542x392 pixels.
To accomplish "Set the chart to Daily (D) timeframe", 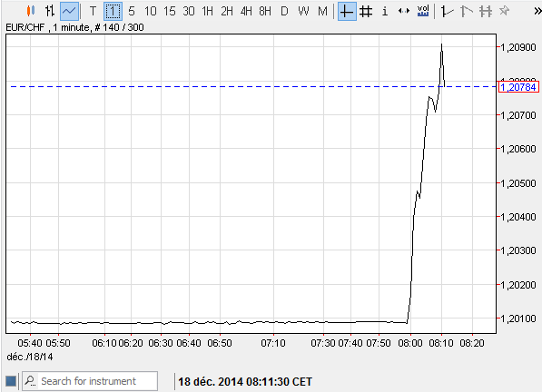I will pos(284,12).
